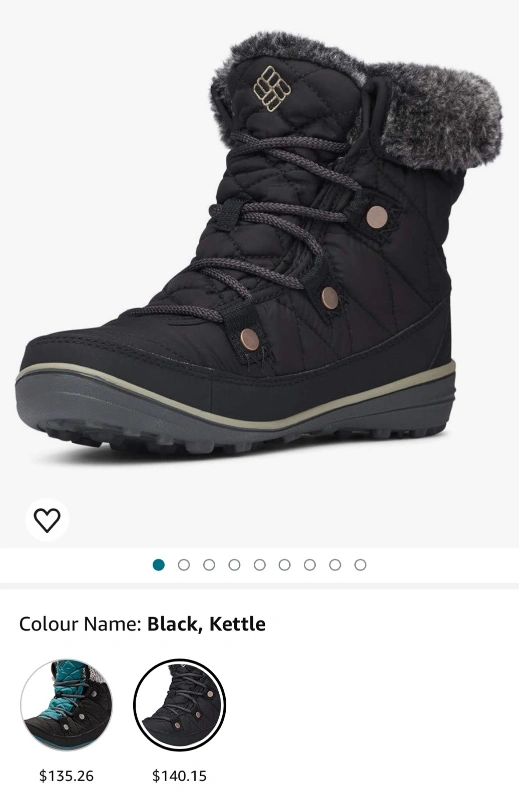Go to last ninth carousel dot
This screenshot has height=800, width=519.
click(360, 565)
